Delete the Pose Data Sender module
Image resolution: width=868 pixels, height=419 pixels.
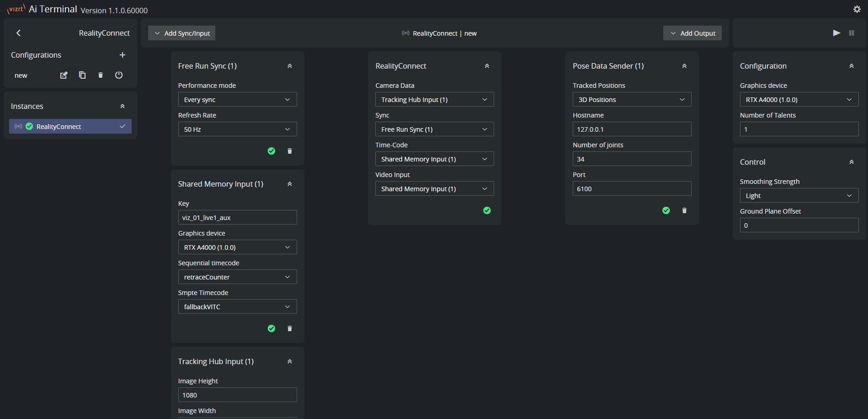684,210
